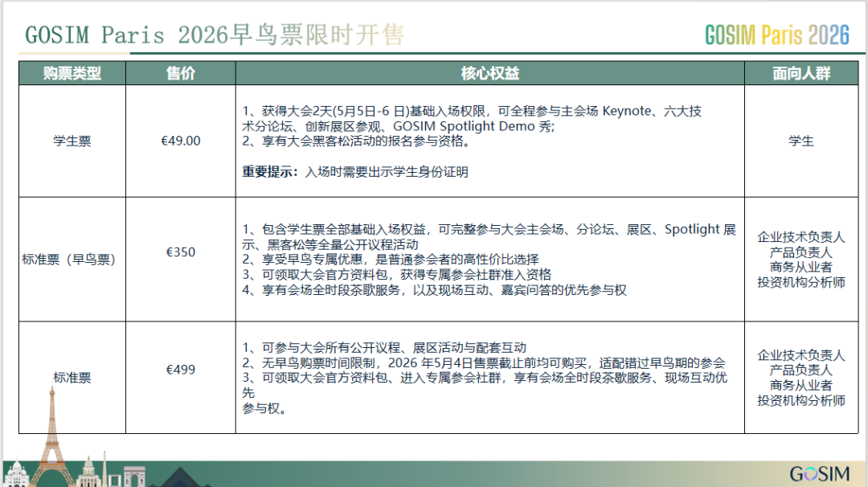Click "企业技术负责人" in the early-bird row

(801, 237)
